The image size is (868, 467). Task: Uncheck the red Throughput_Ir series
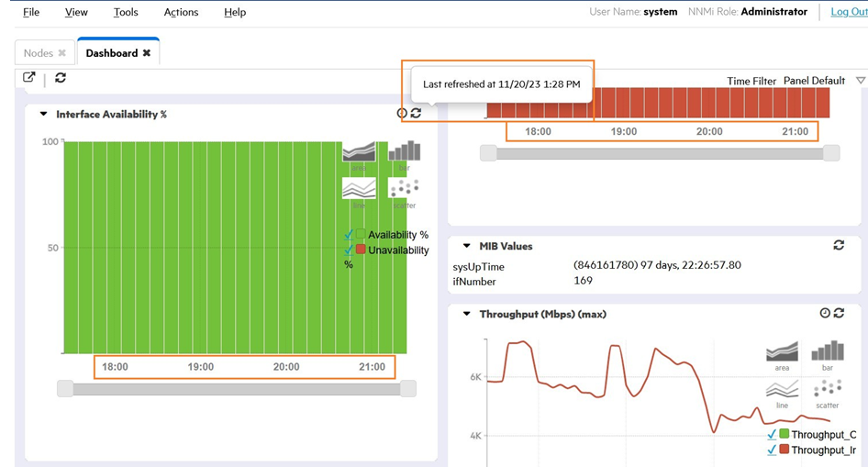tap(772, 450)
